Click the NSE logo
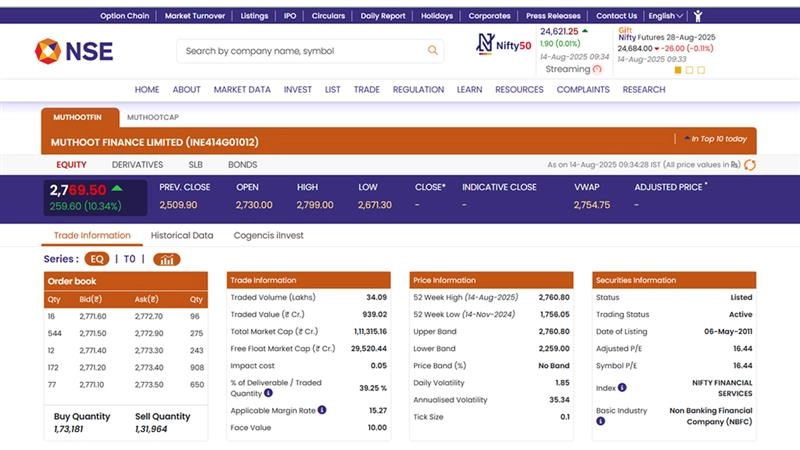800x450 pixels. click(74, 51)
